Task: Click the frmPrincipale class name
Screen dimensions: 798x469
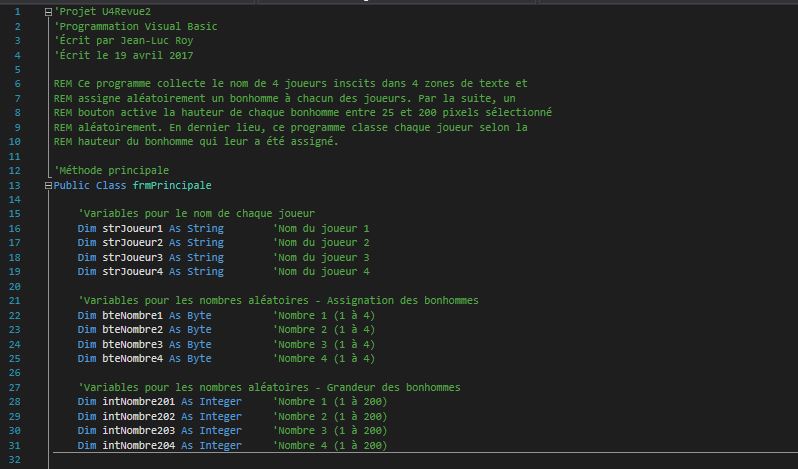Action: tap(172, 185)
